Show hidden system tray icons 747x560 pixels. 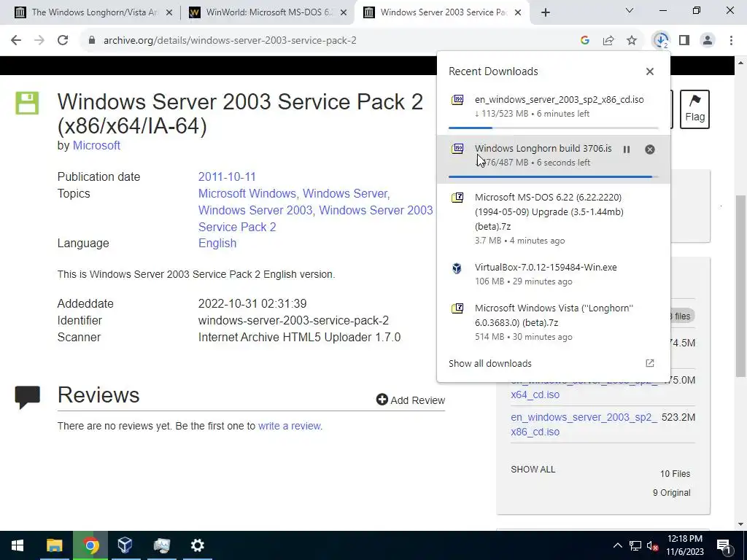tap(617, 545)
